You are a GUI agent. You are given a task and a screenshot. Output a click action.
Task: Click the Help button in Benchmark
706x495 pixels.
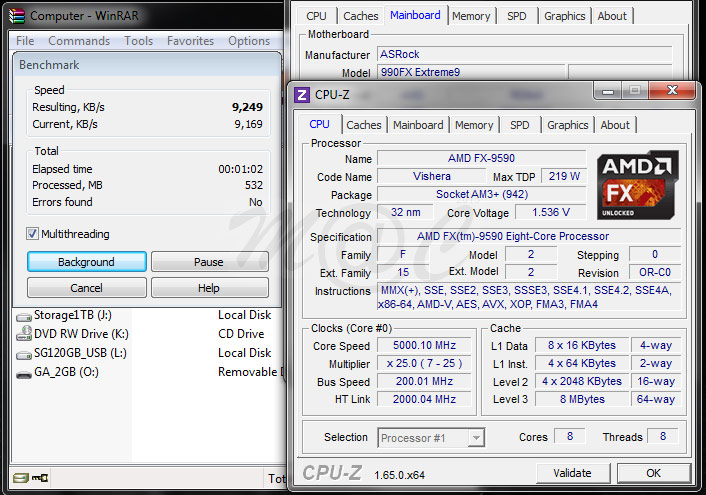coord(209,288)
